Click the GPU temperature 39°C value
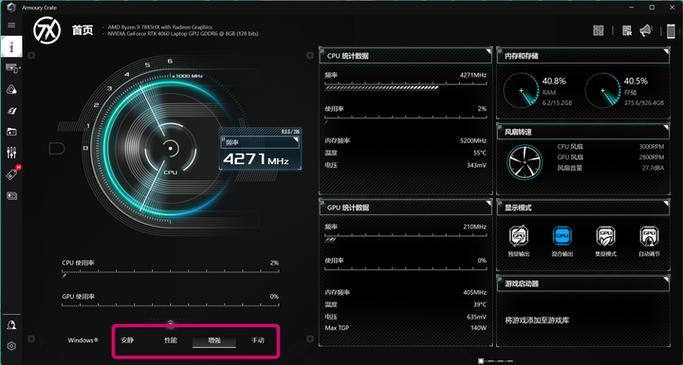 [x=480, y=304]
